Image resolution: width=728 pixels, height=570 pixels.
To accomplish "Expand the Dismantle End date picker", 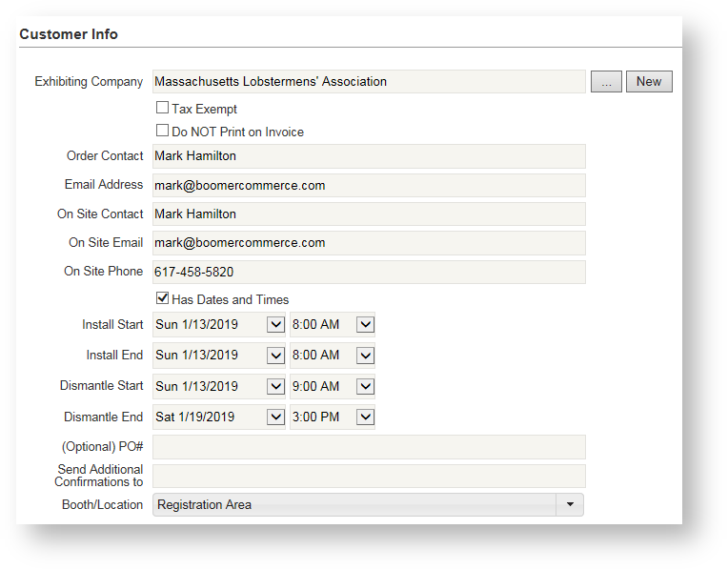I will [x=275, y=417].
